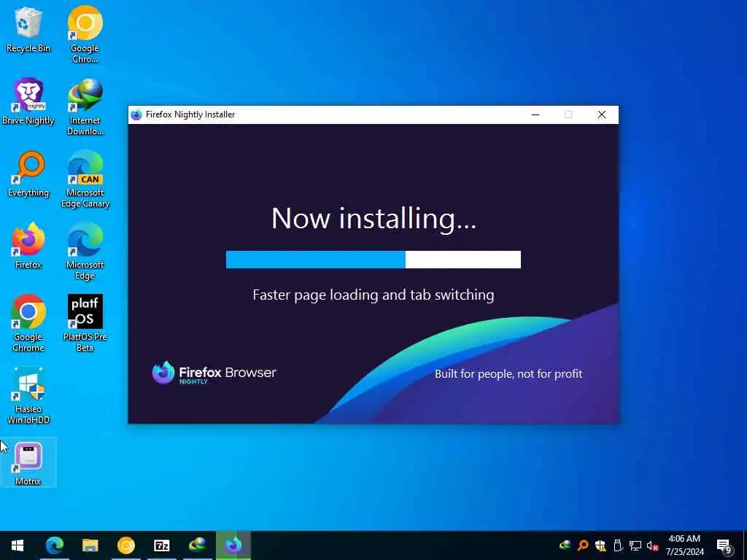Open the notification center icon
Viewport: 747px width, 560px height.
coord(724,545)
